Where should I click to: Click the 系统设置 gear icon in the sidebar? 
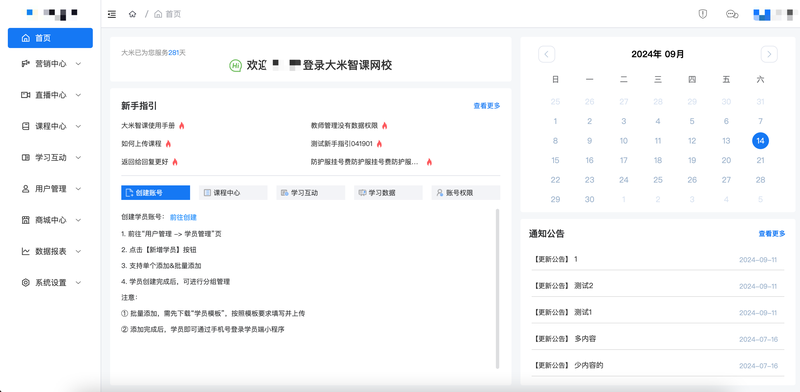[26, 282]
